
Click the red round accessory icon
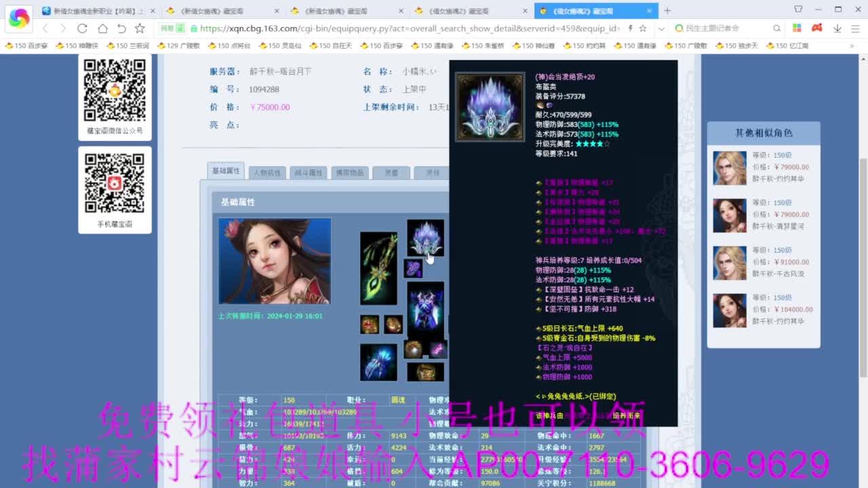point(370,325)
